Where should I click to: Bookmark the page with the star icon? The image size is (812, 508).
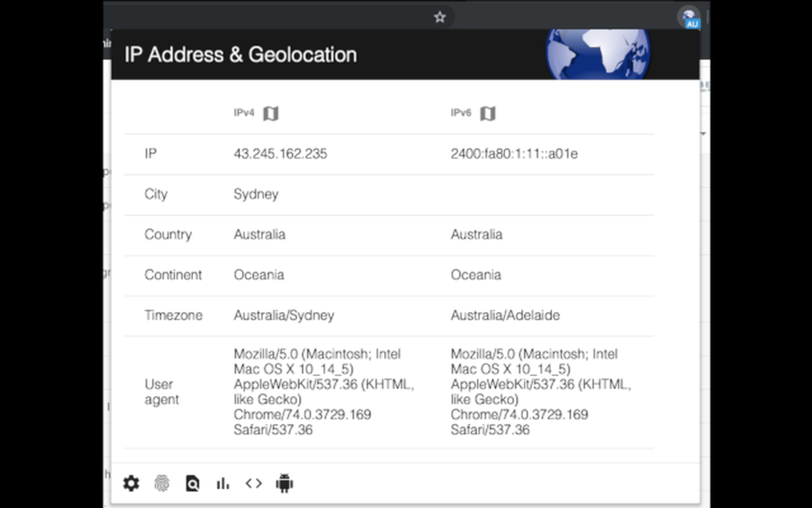440,17
